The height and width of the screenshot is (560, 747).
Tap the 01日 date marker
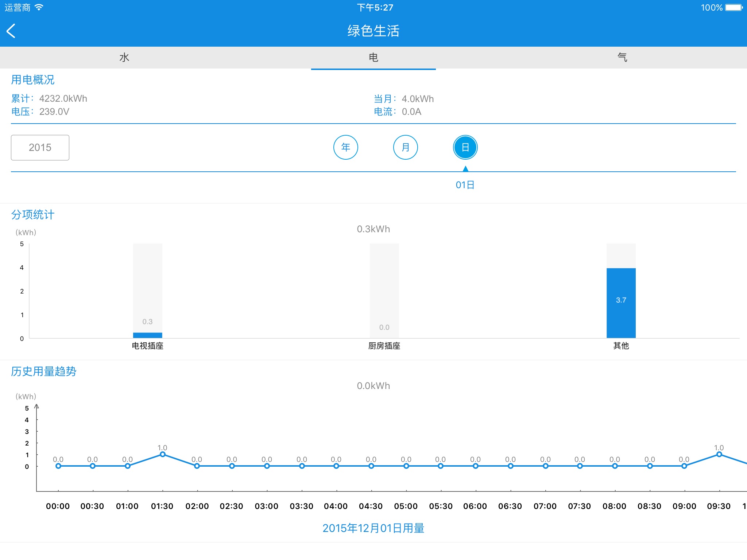coord(465,185)
